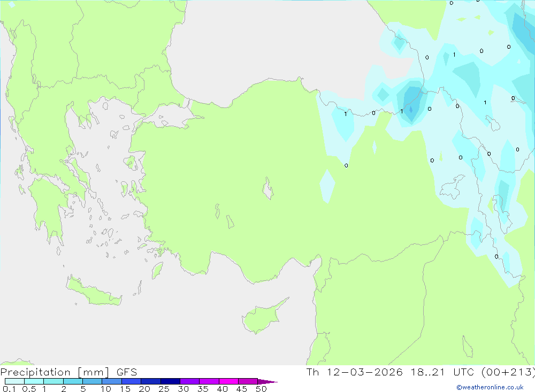
Task: Open the weatheronline.co.uk copyright link
Action: pos(490,387)
